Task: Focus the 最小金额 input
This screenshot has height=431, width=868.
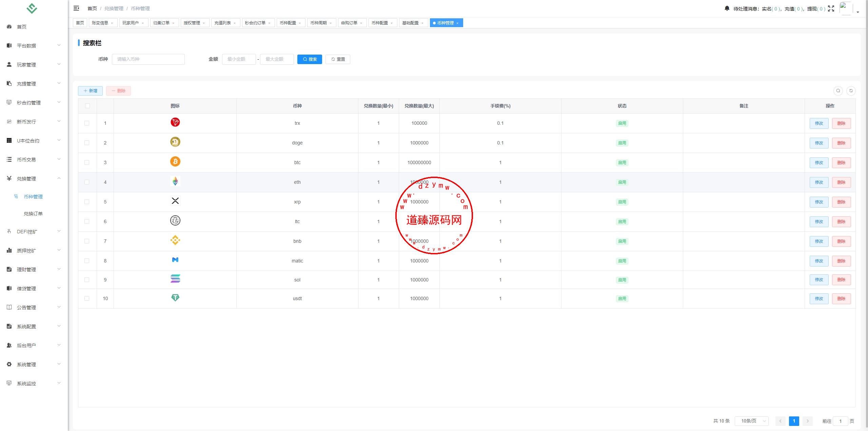Action: coord(239,59)
